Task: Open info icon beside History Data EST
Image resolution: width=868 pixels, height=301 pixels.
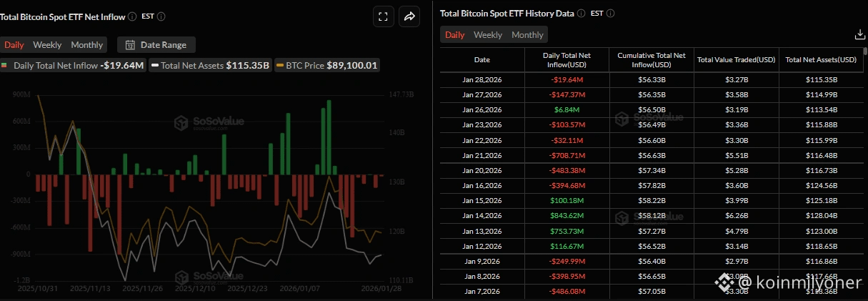Action: coord(609,14)
